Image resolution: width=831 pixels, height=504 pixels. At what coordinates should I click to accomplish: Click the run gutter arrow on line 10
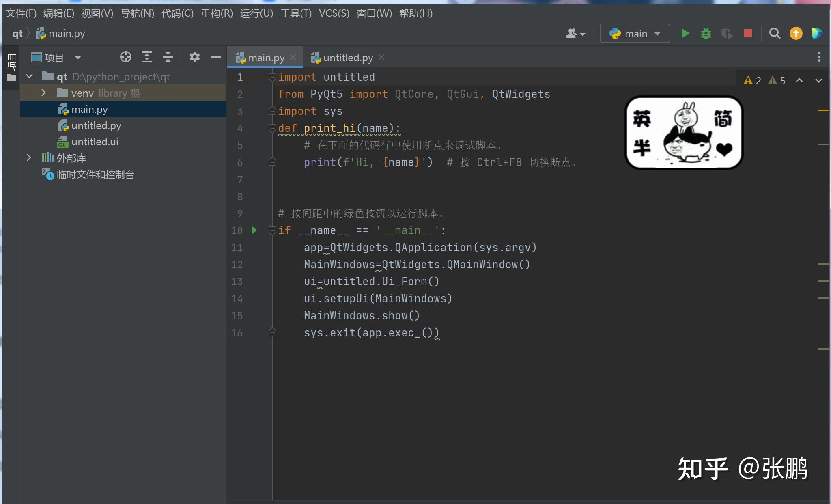[254, 230]
